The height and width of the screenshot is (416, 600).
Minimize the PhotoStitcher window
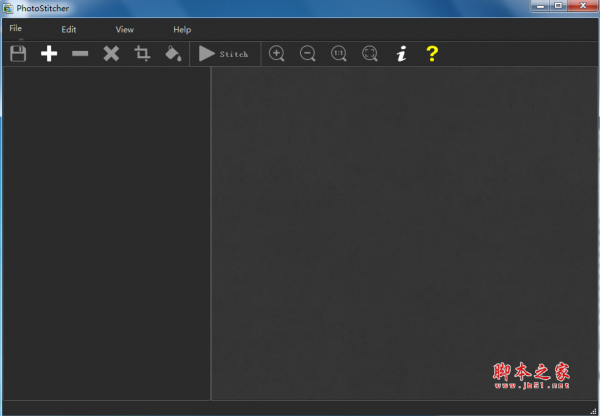[x=540, y=6]
